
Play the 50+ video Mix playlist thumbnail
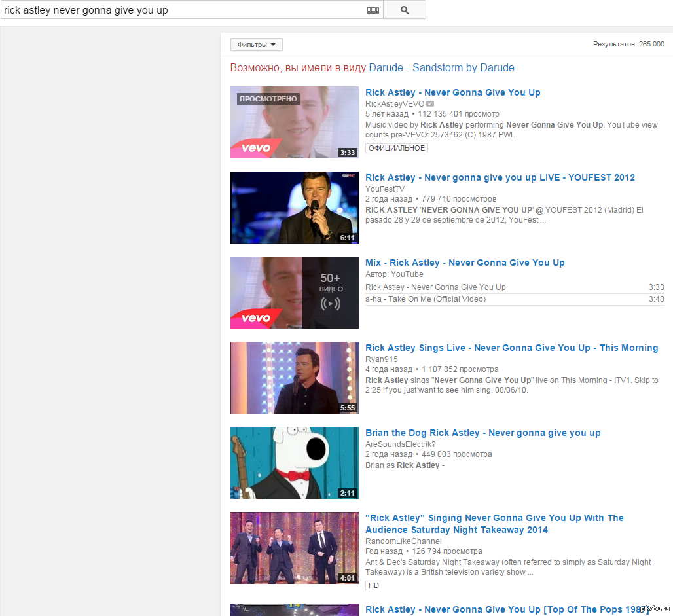(294, 293)
